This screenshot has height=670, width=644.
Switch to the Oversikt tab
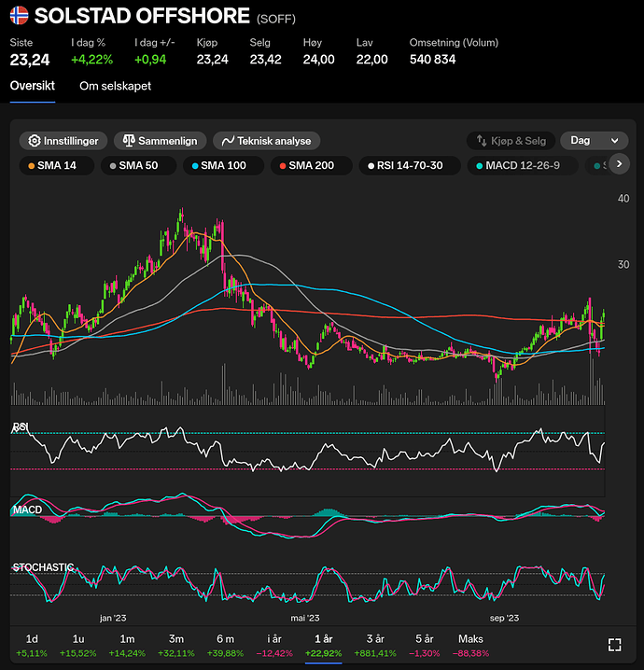coord(33,86)
